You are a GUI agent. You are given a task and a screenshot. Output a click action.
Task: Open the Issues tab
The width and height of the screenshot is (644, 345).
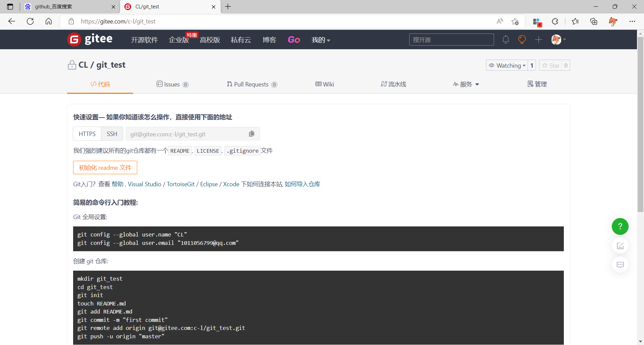(173, 84)
